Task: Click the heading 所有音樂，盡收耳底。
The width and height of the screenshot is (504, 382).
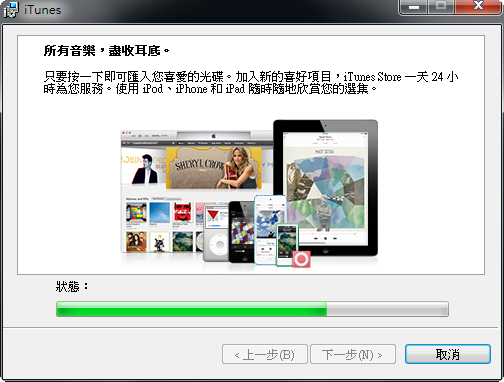Action: coord(107,51)
